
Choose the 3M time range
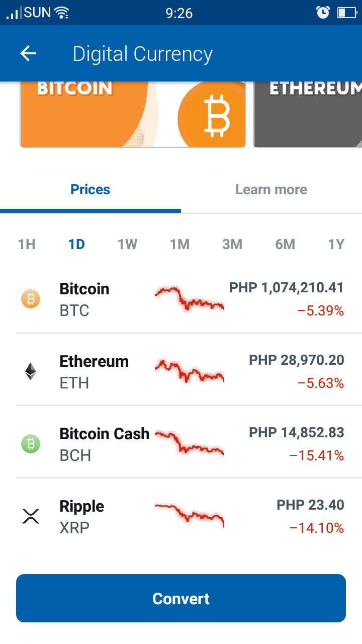tap(232, 245)
